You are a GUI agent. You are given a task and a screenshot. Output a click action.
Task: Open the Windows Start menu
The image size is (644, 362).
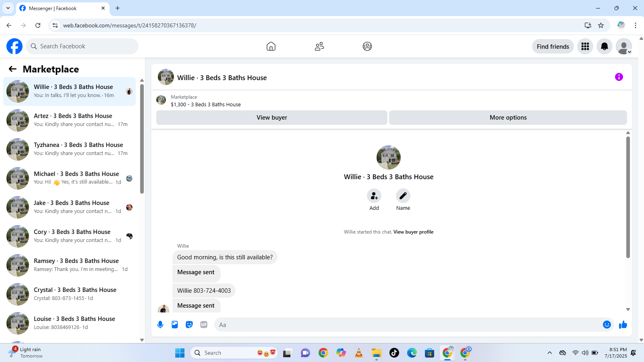[180, 353]
